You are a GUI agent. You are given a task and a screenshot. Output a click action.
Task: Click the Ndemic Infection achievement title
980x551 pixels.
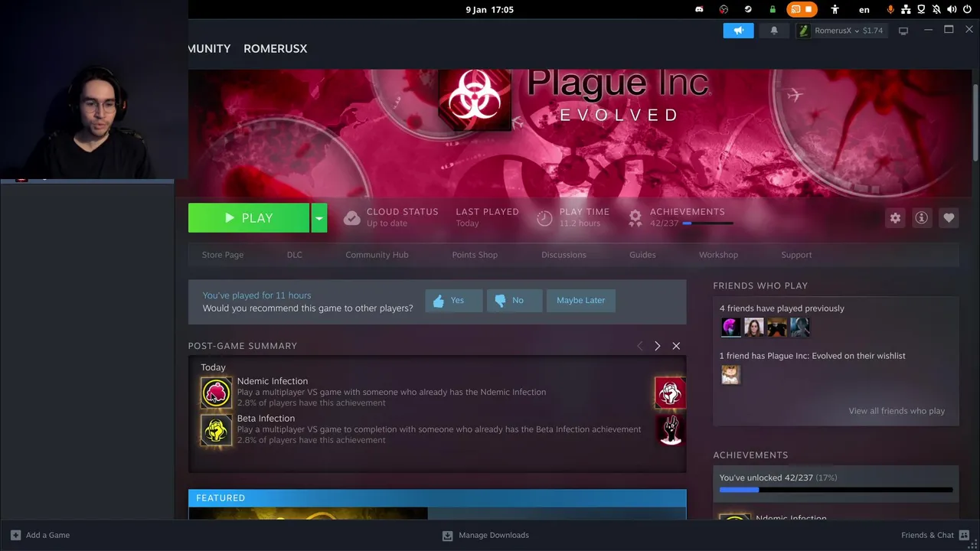[x=273, y=381]
